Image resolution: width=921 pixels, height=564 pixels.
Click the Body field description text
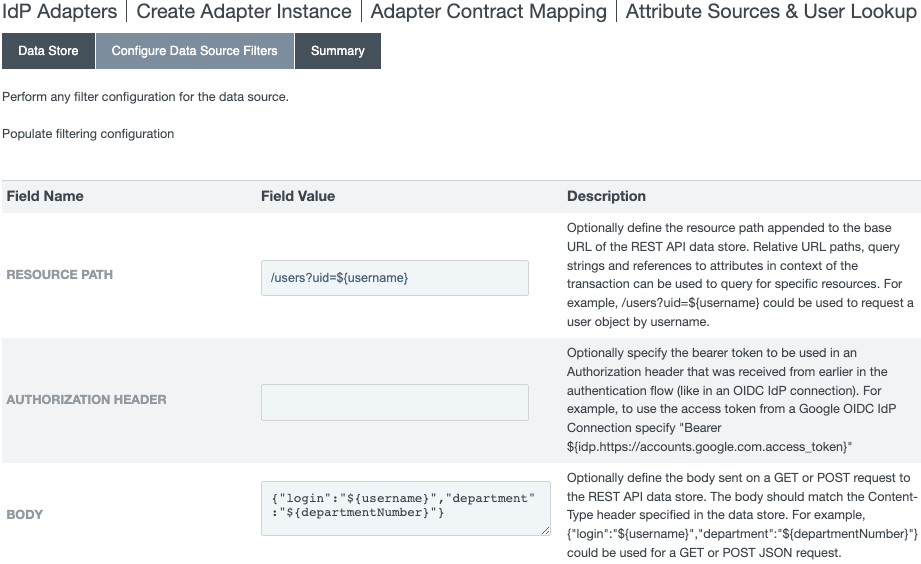[x=740, y=515]
